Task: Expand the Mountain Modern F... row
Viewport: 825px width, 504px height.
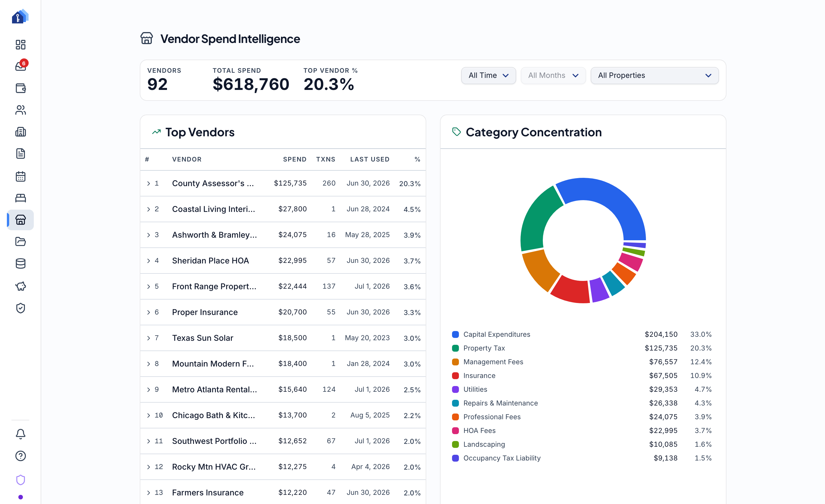Action: (x=149, y=364)
